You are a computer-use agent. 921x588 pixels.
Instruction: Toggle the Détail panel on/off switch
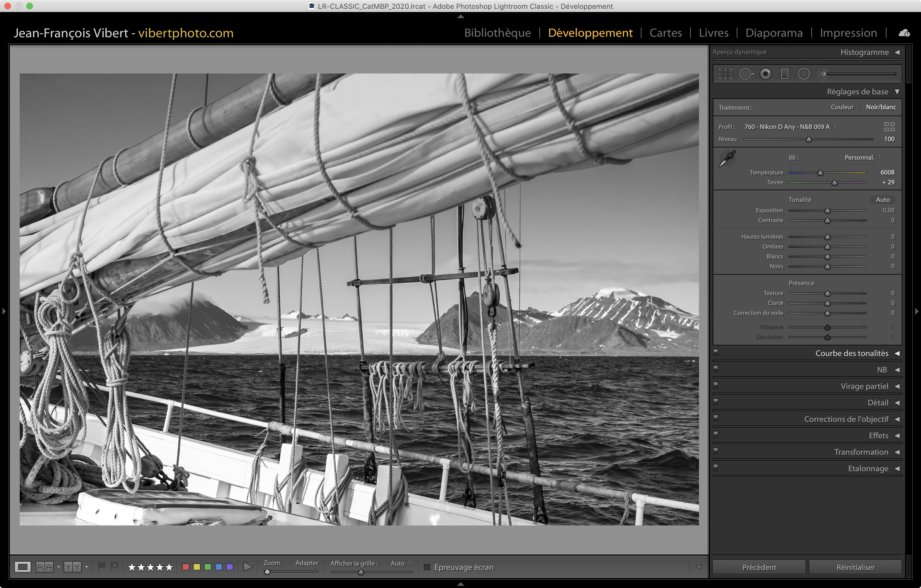click(x=716, y=402)
